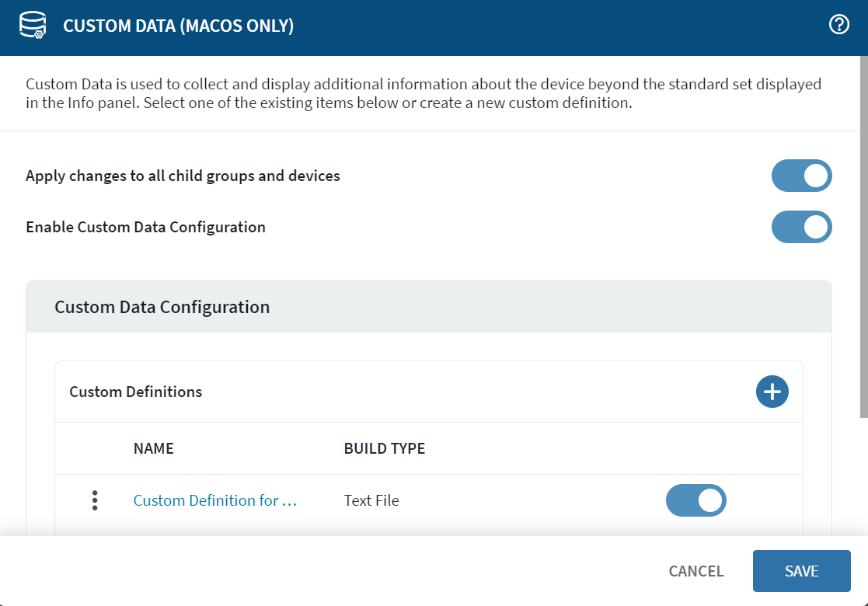Click the Custom Data Configuration section header

tap(162, 307)
